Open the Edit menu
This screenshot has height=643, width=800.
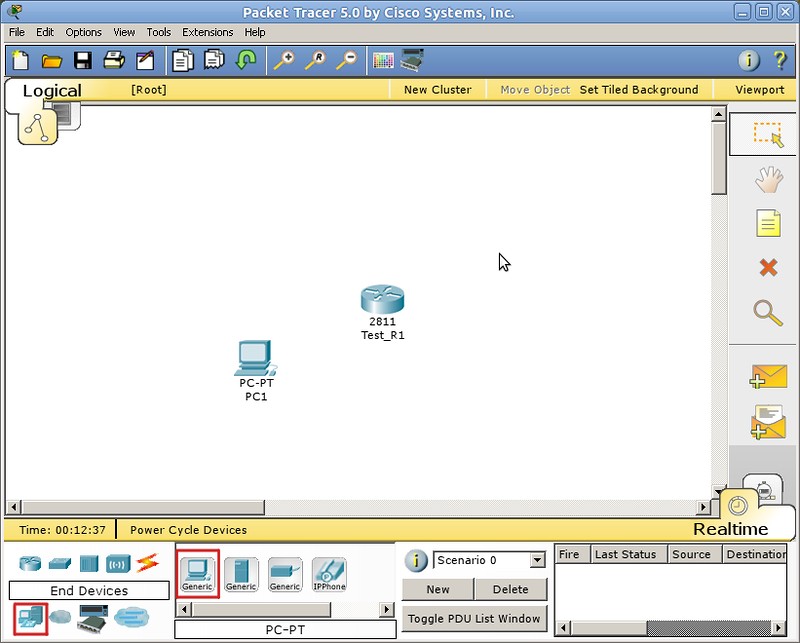point(45,32)
